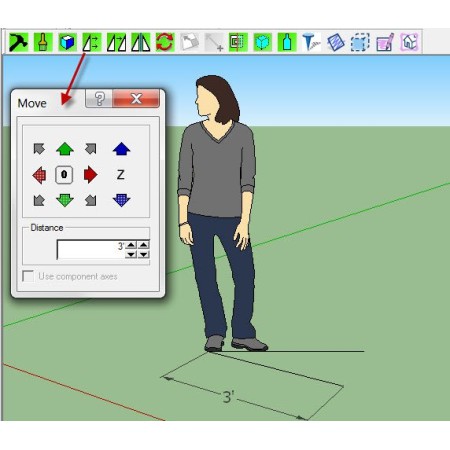The height and width of the screenshot is (450, 450).
Task: Open help with the question mark button
Action: click(x=99, y=98)
